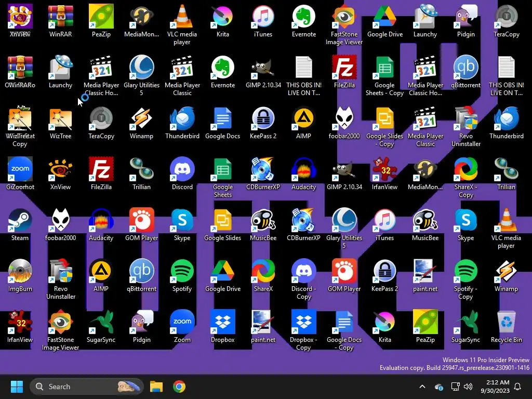This screenshot has height=399, width=532.
Task: Open the clock showing 2:12 AM
Action: point(495,387)
